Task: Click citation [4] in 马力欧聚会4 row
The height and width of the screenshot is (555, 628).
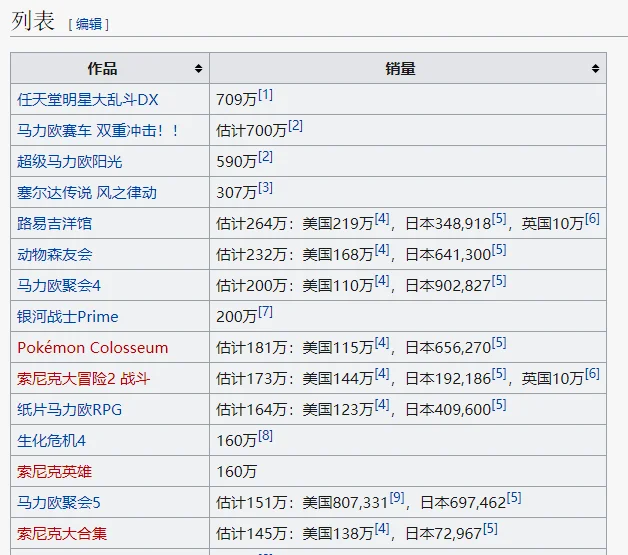Action: [382, 281]
